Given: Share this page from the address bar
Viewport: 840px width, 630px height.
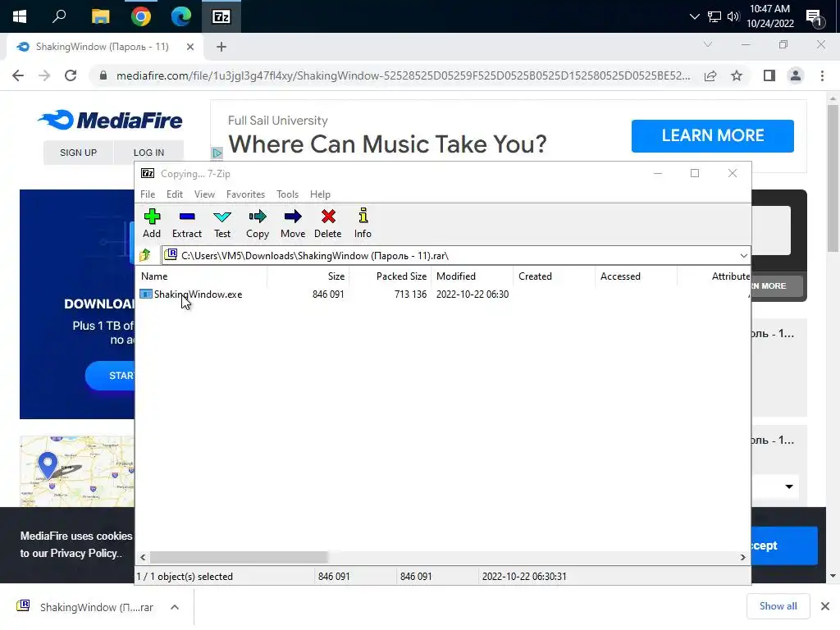Looking at the screenshot, I should click(710, 75).
